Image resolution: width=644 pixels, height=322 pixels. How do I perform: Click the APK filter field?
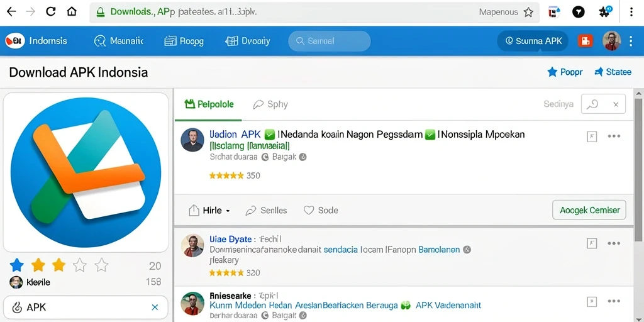coord(86,307)
